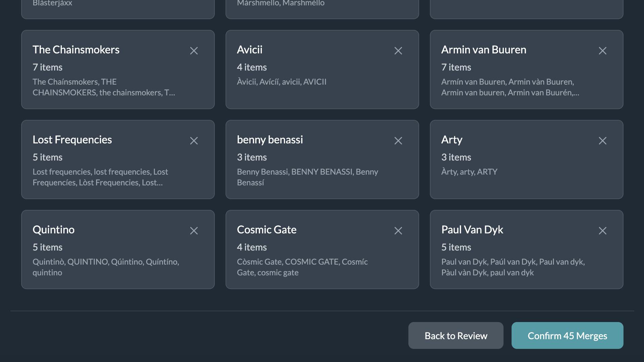
Task: Click the Avicii variants list text
Action: 281,82
